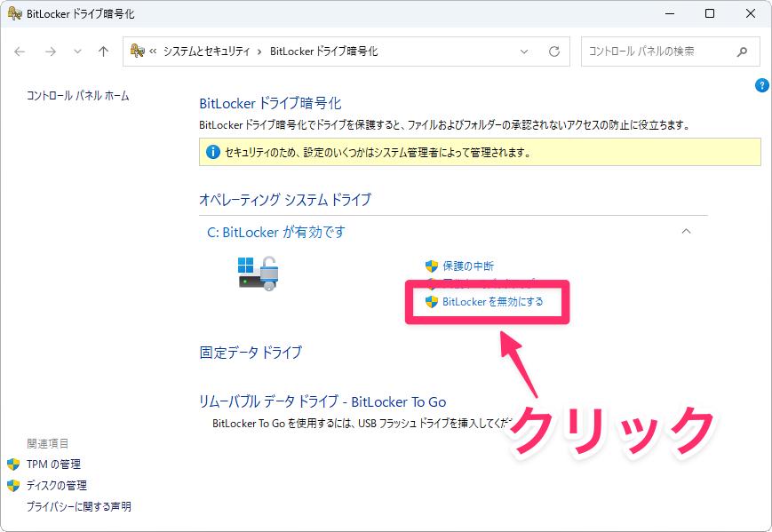The image size is (772, 532).
Task: Select システムとセキュリティ in the breadcrumb
Action: coord(206,52)
